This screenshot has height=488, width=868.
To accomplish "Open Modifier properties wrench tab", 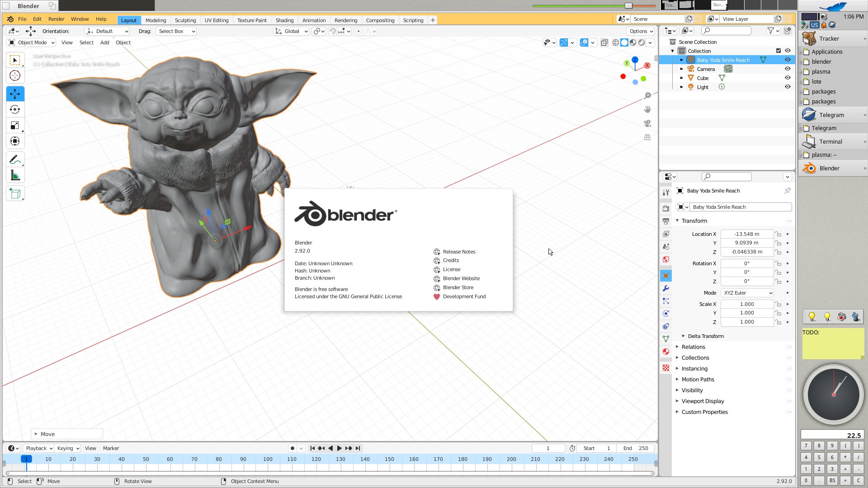I will pos(666,288).
